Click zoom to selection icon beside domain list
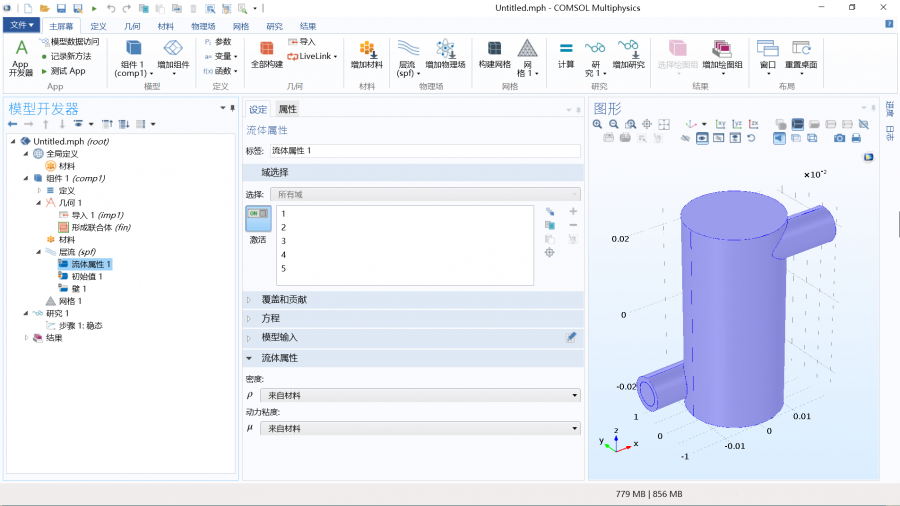900x506 pixels. pyautogui.click(x=550, y=253)
